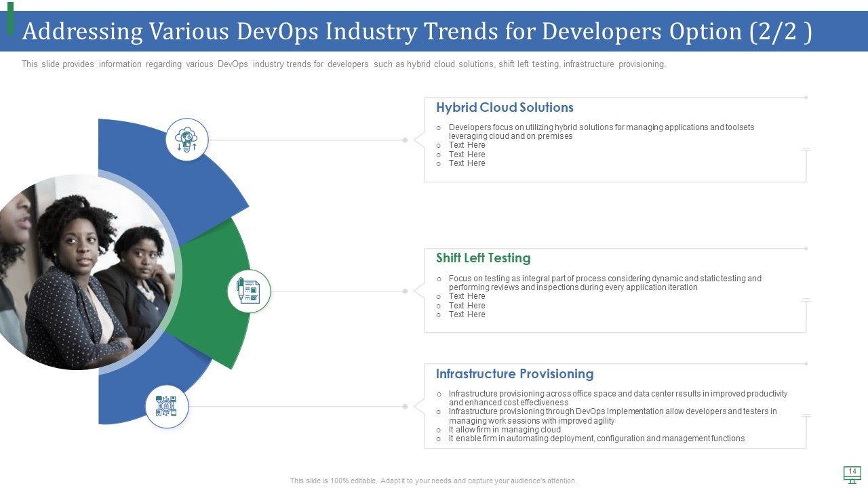This screenshot has height=488, width=868.
Task: Select the Shift Left Testing heading
Action: click(x=483, y=258)
